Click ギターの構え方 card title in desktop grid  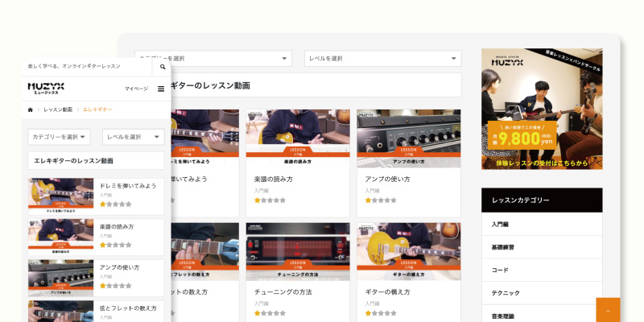(387, 292)
